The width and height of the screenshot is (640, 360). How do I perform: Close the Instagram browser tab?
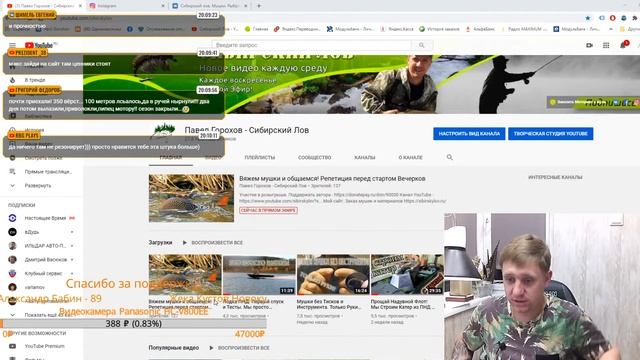[x=163, y=6]
